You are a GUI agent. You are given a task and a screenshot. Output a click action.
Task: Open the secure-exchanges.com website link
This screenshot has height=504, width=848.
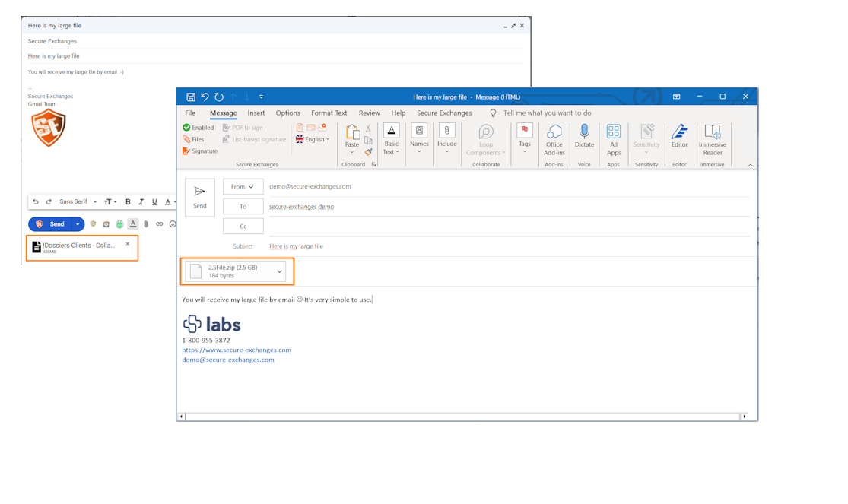(x=237, y=350)
